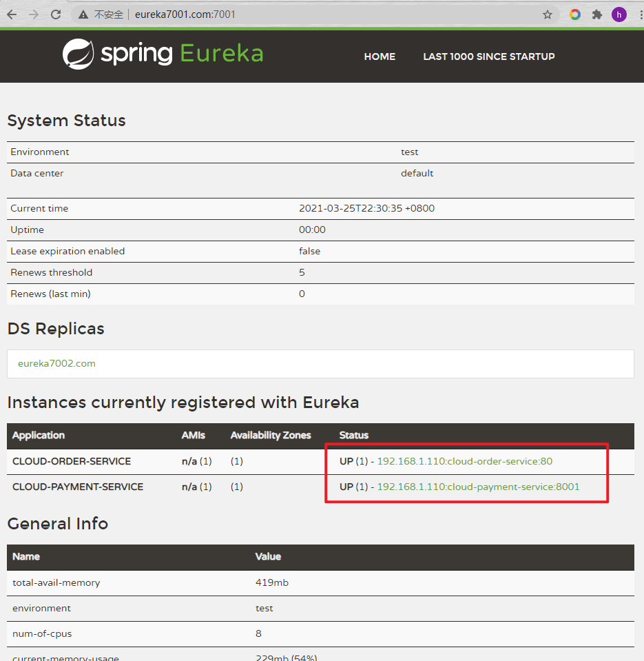Select the CLOUD-PAYMENT-SERVICE application name
The height and width of the screenshot is (661, 644).
pyautogui.click(x=78, y=487)
